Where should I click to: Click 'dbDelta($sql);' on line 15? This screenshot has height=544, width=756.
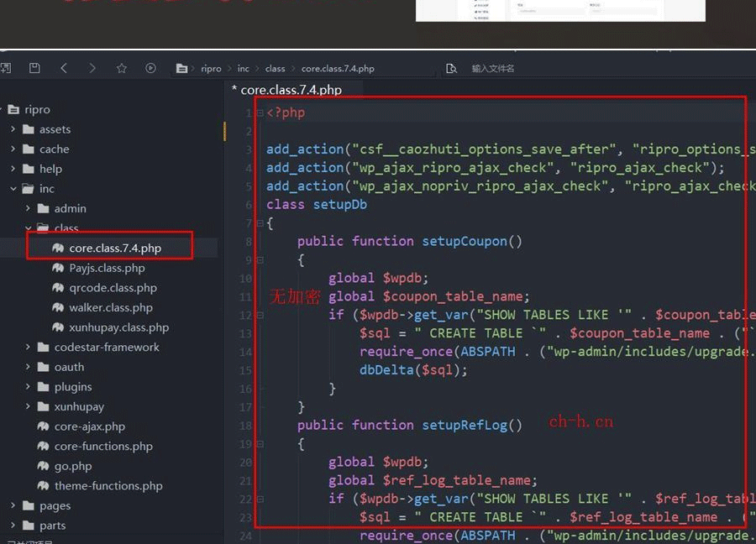[x=413, y=370]
